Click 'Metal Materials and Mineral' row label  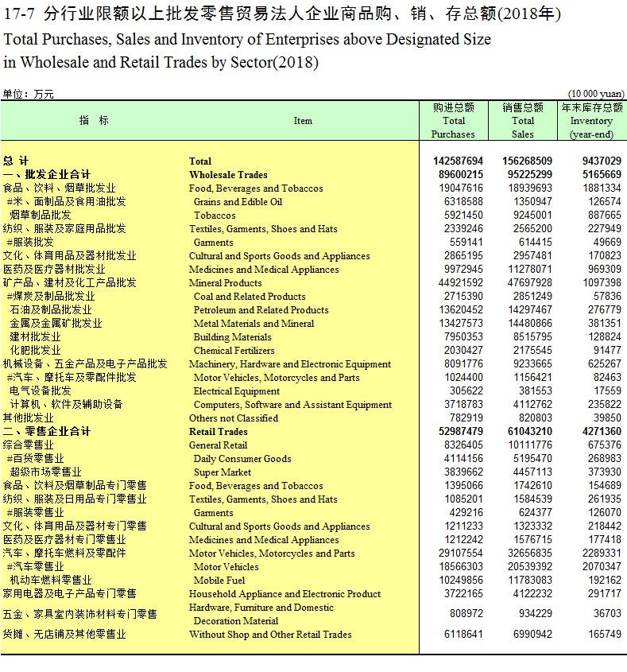pos(254,324)
